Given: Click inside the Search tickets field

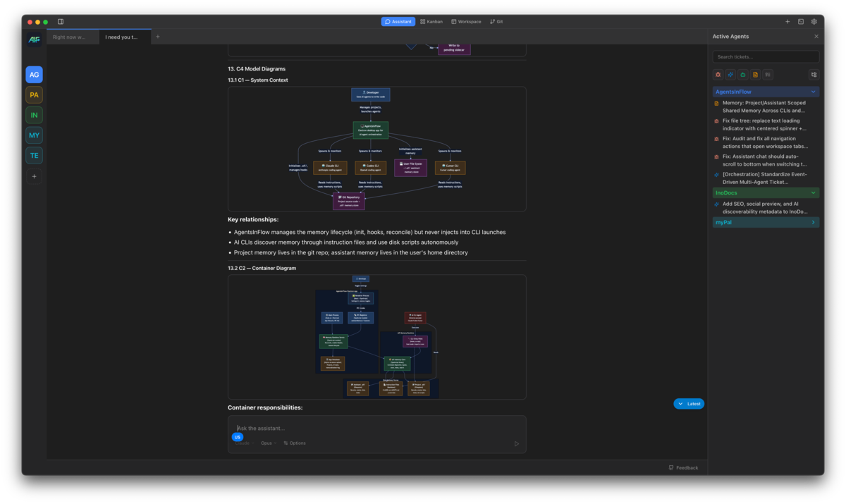Looking at the screenshot, I should (x=766, y=56).
